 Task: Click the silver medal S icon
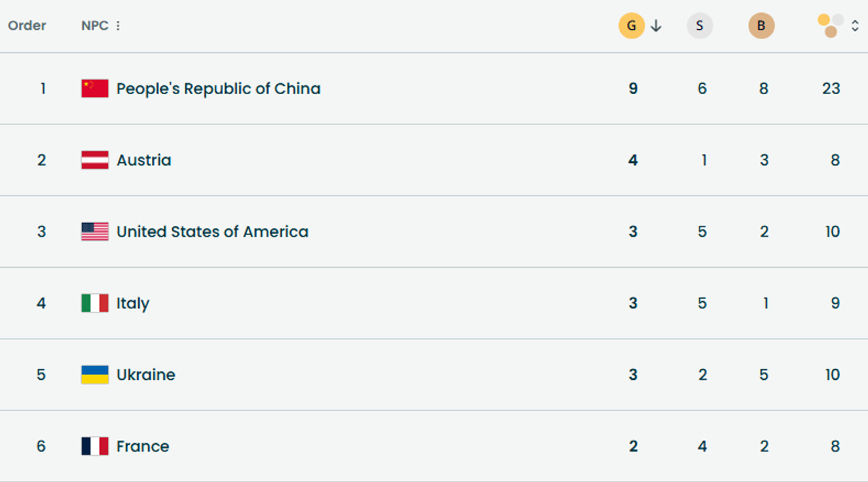pos(699,26)
